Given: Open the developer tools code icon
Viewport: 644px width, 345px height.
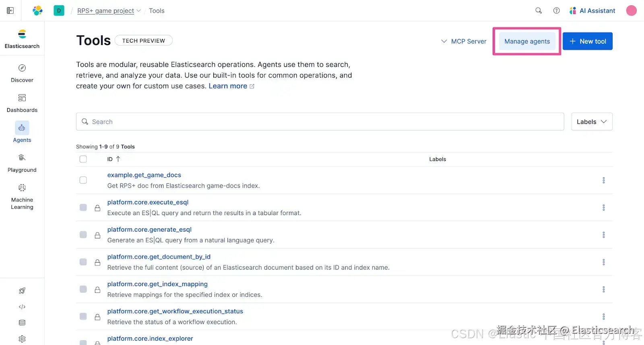Looking at the screenshot, I should pyautogui.click(x=22, y=307).
